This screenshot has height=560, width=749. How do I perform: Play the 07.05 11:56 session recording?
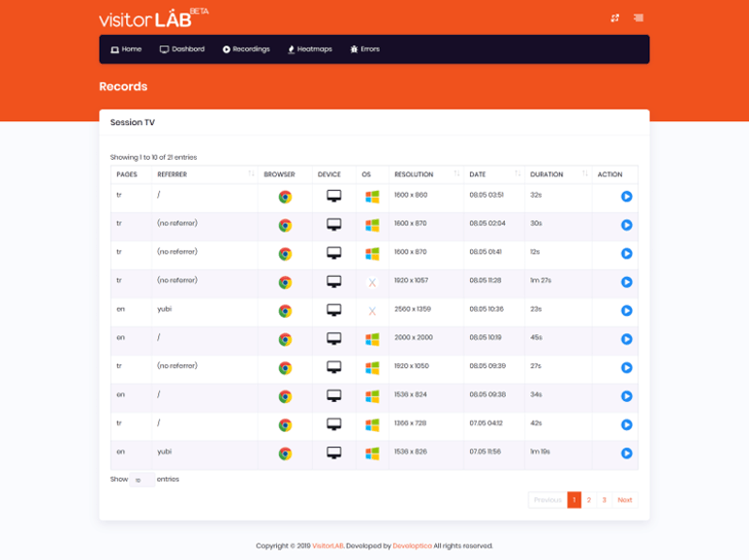click(x=626, y=453)
